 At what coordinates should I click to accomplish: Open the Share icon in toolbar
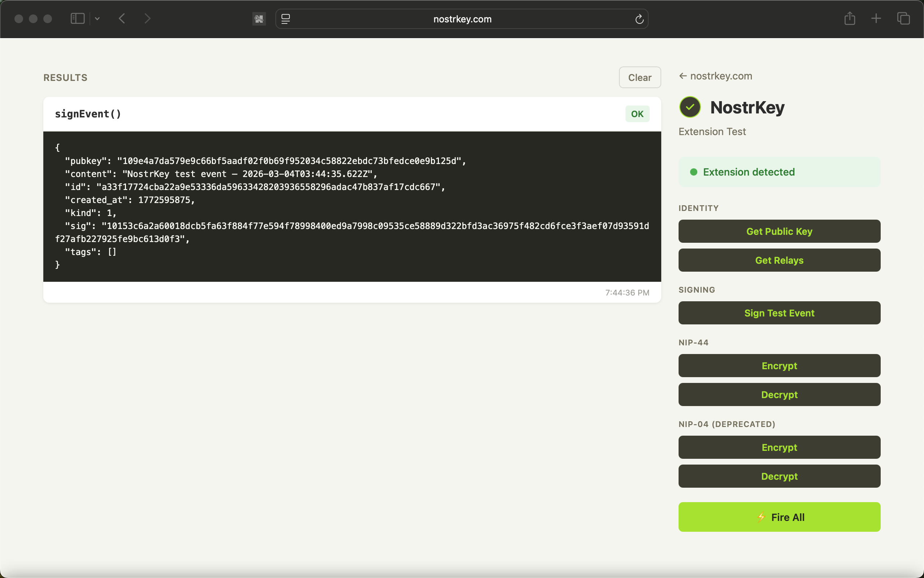850,18
